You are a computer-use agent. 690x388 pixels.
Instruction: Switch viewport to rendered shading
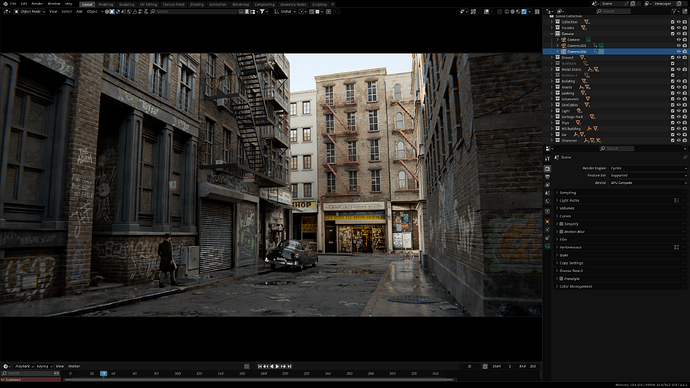[x=524, y=11]
